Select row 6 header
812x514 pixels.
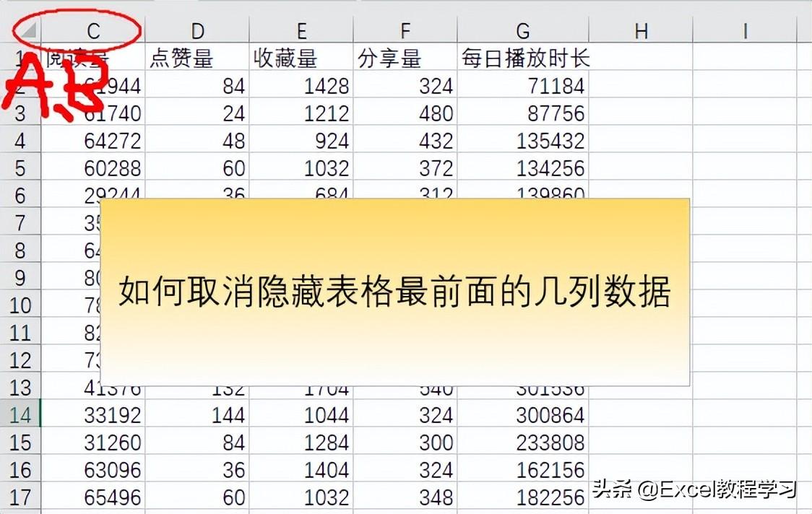pyautogui.click(x=20, y=195)
